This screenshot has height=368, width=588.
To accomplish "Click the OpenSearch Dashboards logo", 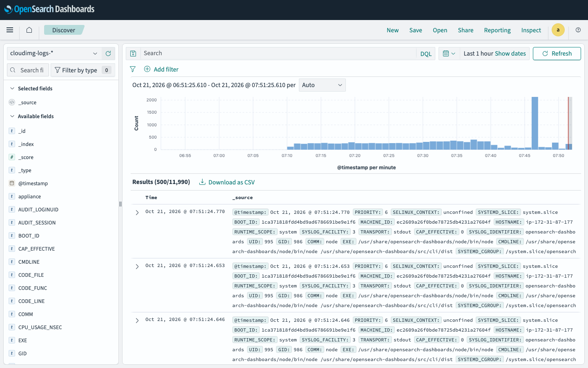I will (49, 9).
